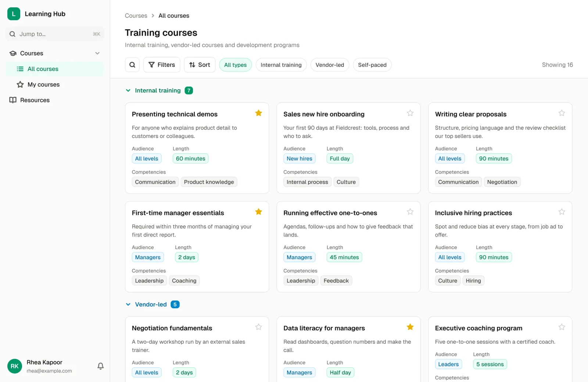Click the Courses breadcrumb link
This screenshot has width=588, height=382.
click(136, 16)
